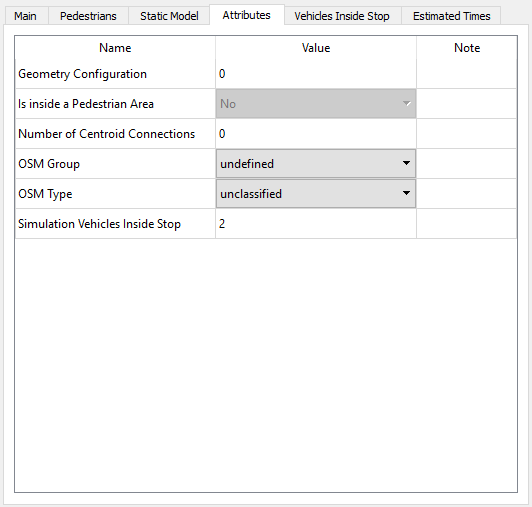Open the Pedestrians tab
The image size is (532, 507).
coord(88,16)
